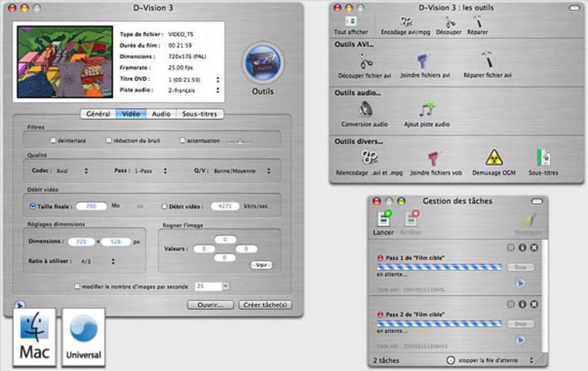588x371 pixels.
Task: Click the Débit vidéo 4271 field
Action: pos(225,206)
